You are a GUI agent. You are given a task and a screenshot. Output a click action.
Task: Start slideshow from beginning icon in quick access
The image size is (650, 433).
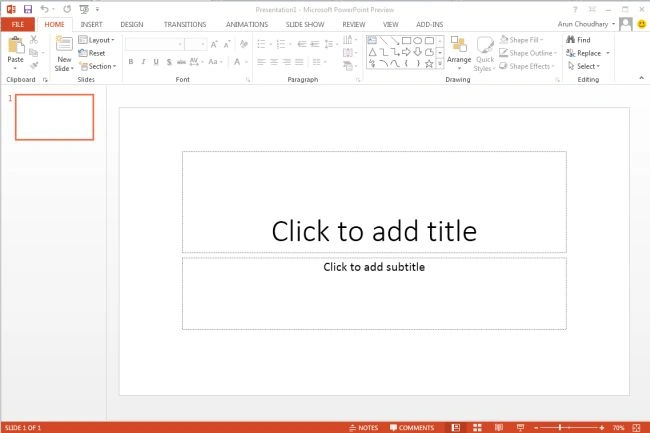[84, 9]
